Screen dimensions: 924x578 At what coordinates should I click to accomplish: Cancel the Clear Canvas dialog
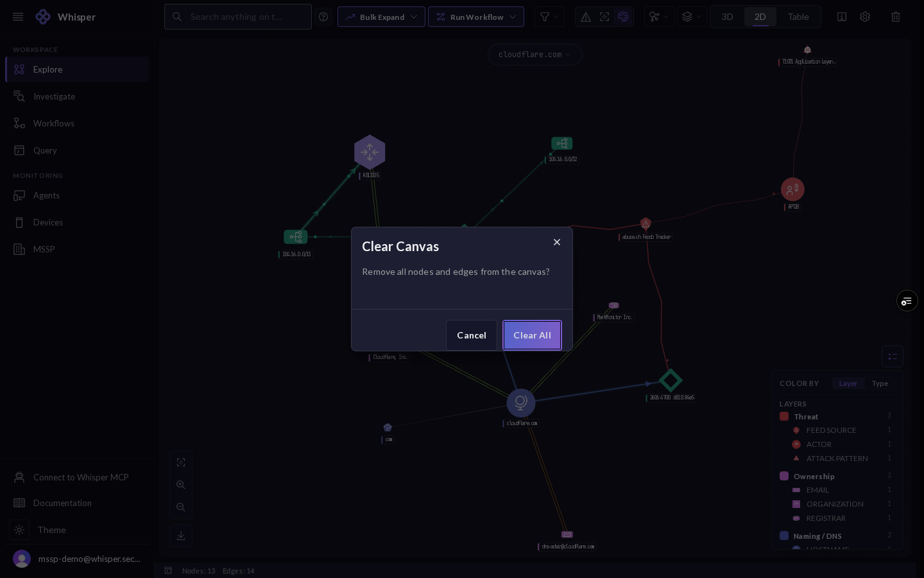[472, 335]
